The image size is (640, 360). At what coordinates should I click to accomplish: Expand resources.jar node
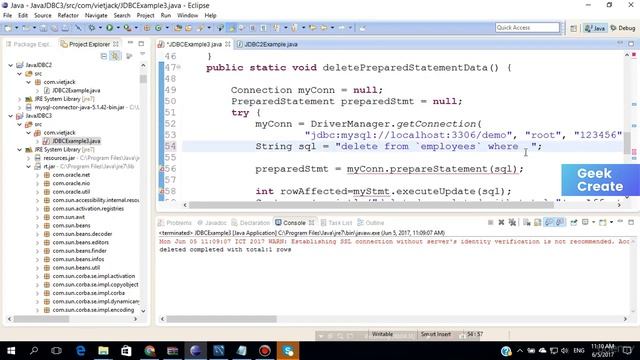coord(29,158)
